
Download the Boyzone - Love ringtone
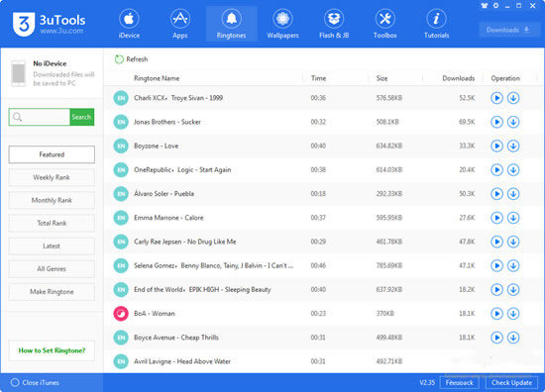[513, 146]
